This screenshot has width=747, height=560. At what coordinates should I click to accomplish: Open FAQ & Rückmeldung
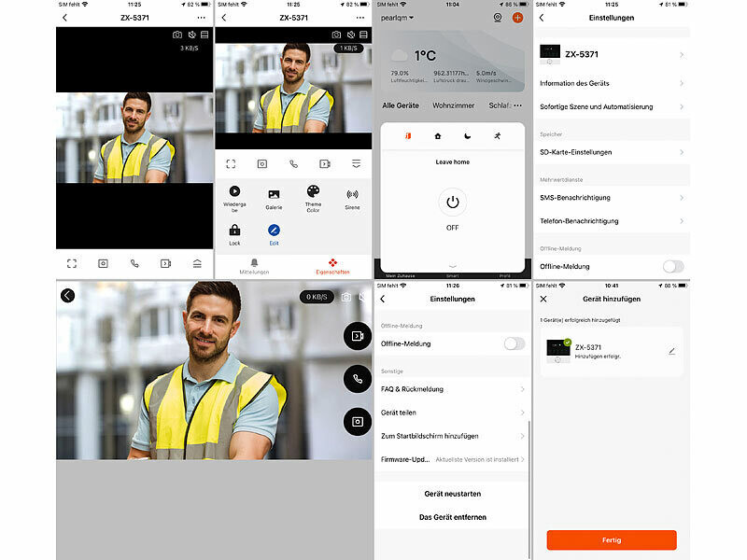pyautogui.click(x=453, y=389)
